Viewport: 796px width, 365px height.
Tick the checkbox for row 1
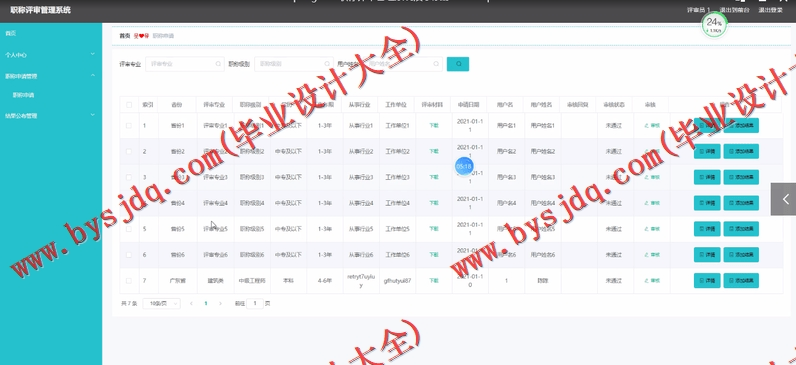tap(129, 125)
